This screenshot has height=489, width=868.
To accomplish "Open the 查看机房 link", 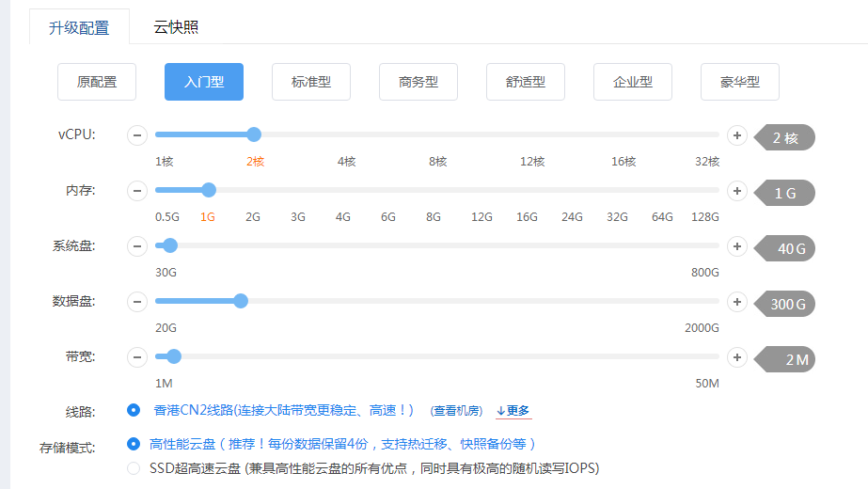I will 456,411.
